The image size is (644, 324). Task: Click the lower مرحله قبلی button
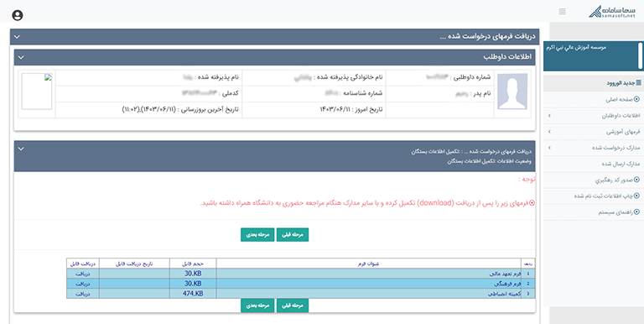[293, 306]
